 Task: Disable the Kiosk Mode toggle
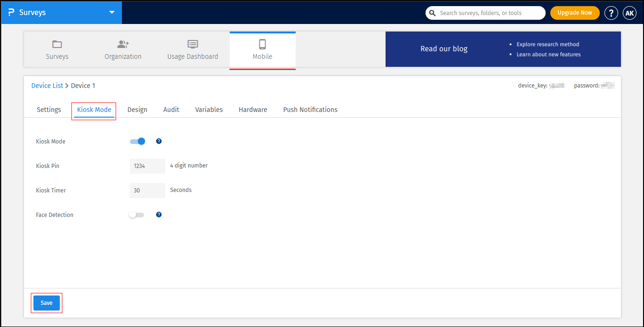[137, 141]
